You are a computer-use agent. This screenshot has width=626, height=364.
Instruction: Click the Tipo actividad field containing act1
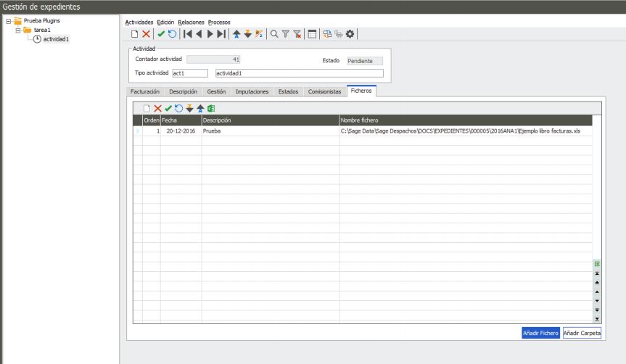[x=190, y=73]
